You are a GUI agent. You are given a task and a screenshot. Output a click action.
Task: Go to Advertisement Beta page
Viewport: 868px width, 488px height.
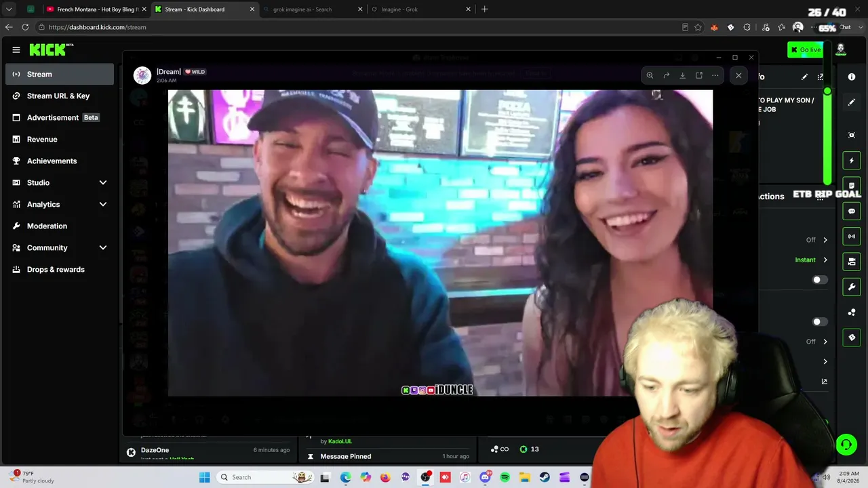tap(60, 117)
